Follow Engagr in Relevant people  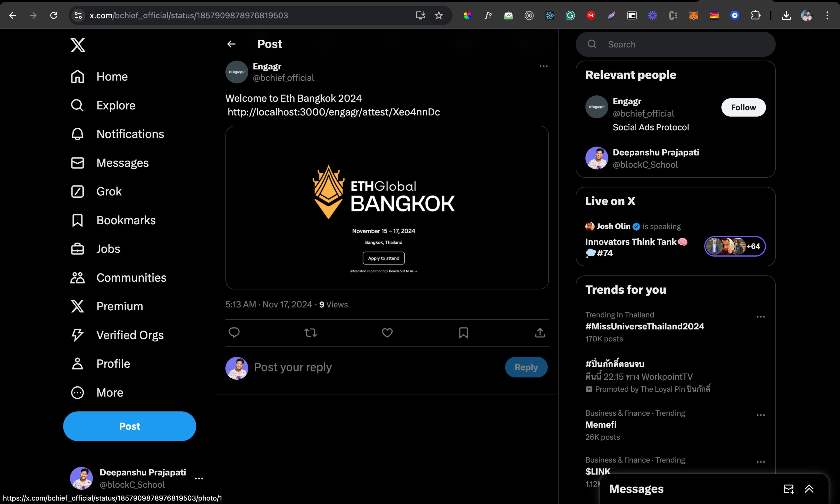(x=743, y=108)
